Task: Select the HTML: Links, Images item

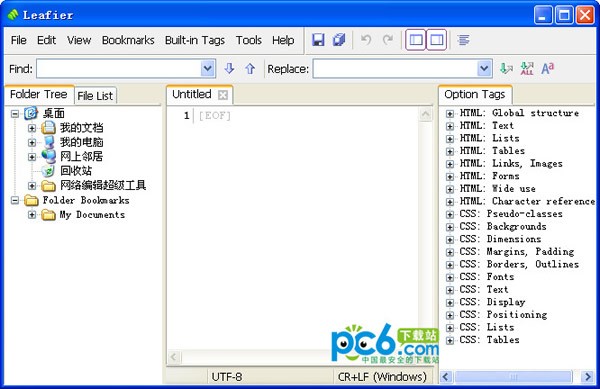Action: pos(511,164)
